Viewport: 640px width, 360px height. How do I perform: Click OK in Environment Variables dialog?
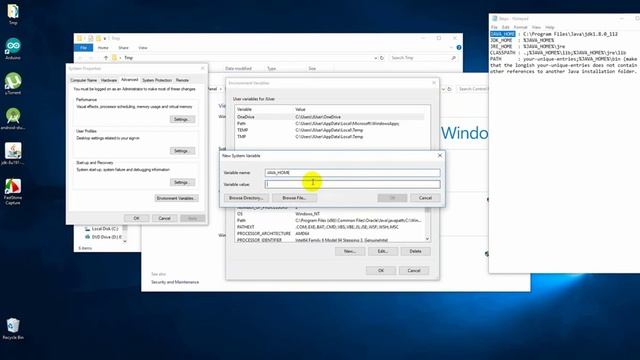381,271
